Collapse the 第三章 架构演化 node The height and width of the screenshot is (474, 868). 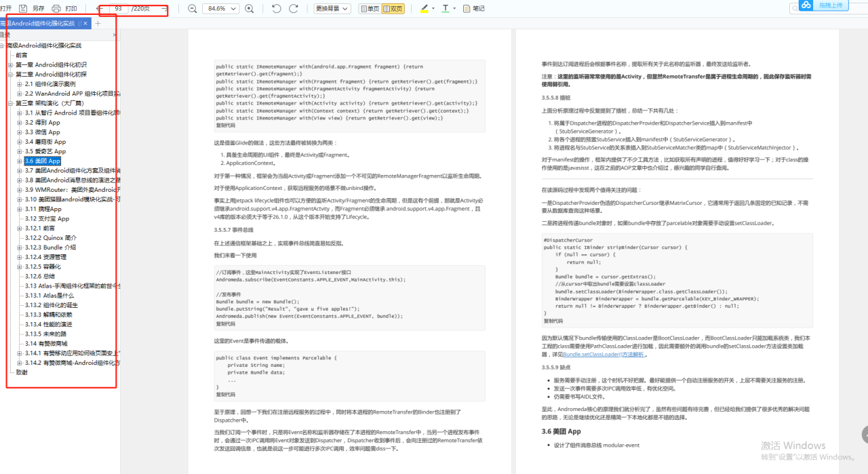pos(11,103)
